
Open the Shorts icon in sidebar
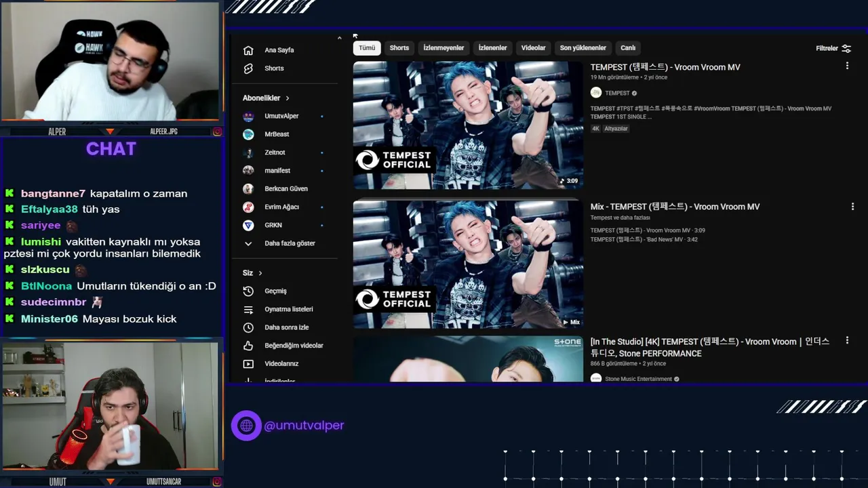tap(248, 68)
